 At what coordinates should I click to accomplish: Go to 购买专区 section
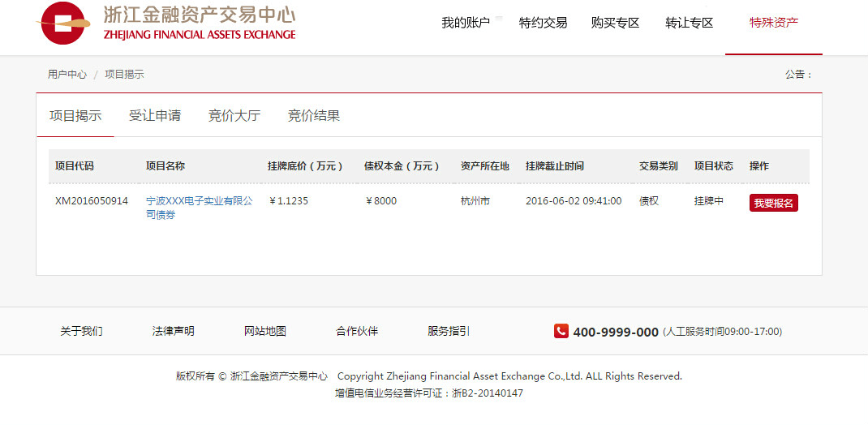point(615,24)
